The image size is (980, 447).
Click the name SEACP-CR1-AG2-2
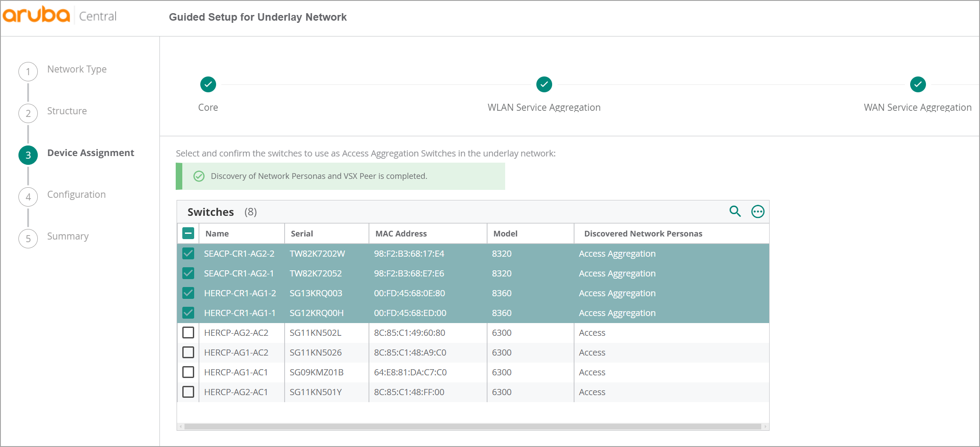pos(239,254)
